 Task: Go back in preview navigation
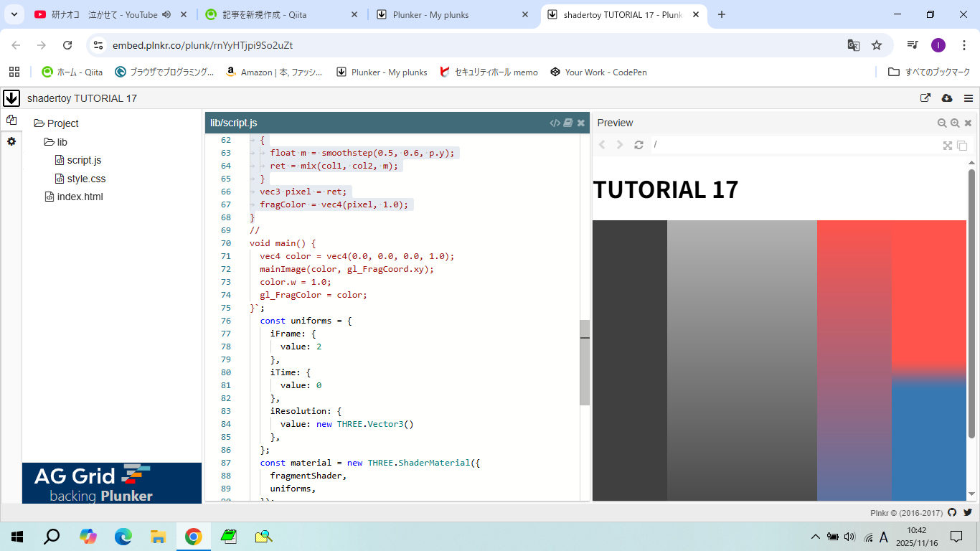[602, 145]
